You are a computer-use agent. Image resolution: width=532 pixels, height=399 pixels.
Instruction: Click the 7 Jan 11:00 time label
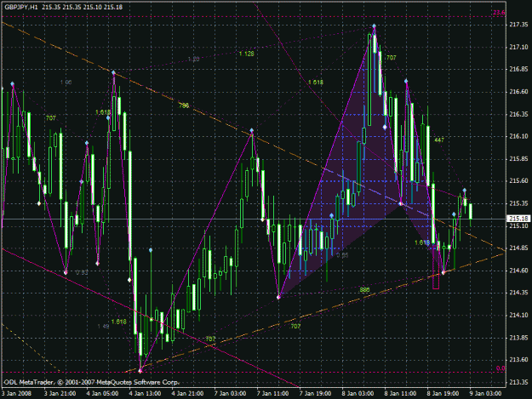(272, 393)
